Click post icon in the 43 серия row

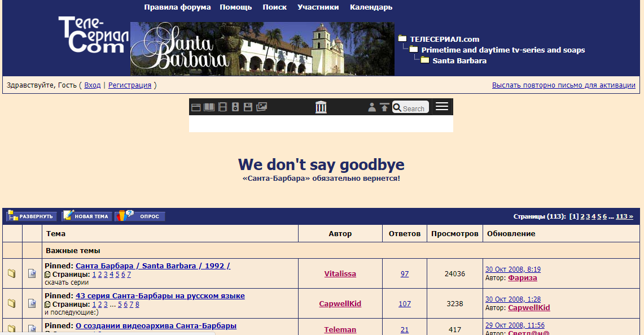click(32, 303)
